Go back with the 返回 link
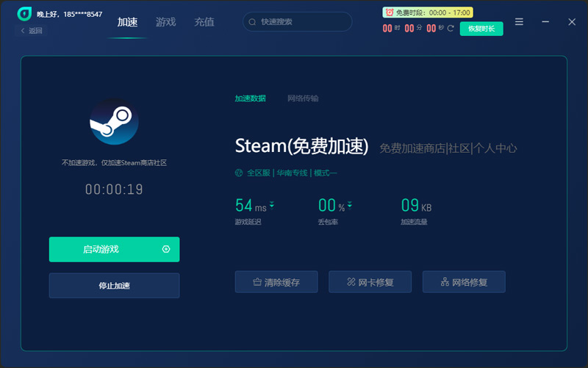 (32, 31)
